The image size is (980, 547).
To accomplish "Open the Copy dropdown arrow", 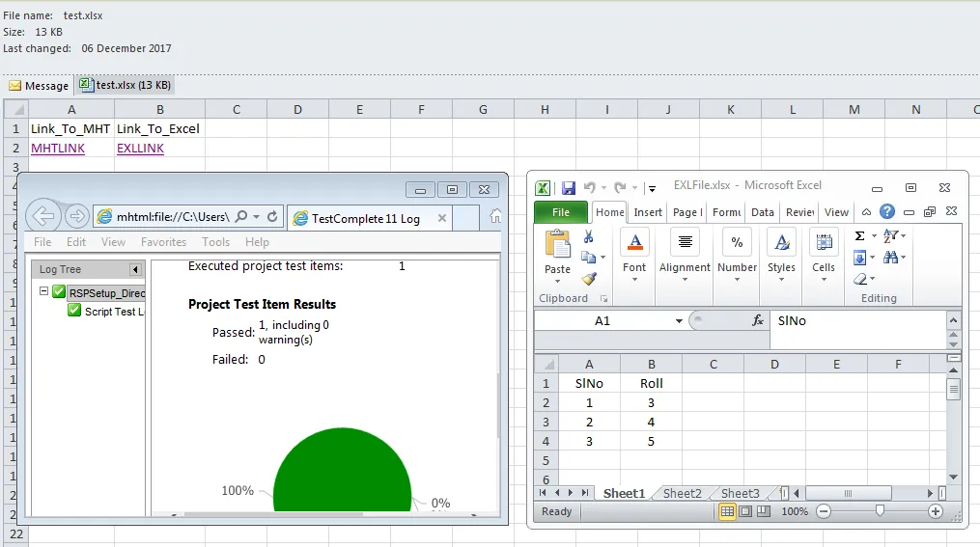I will 603,258.
